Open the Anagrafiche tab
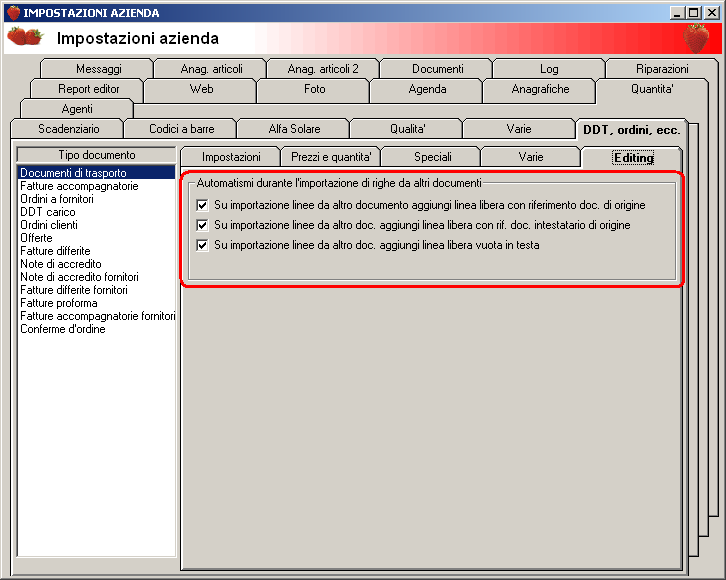This screenshot has height=580, width=726. (x=540, y=89)
